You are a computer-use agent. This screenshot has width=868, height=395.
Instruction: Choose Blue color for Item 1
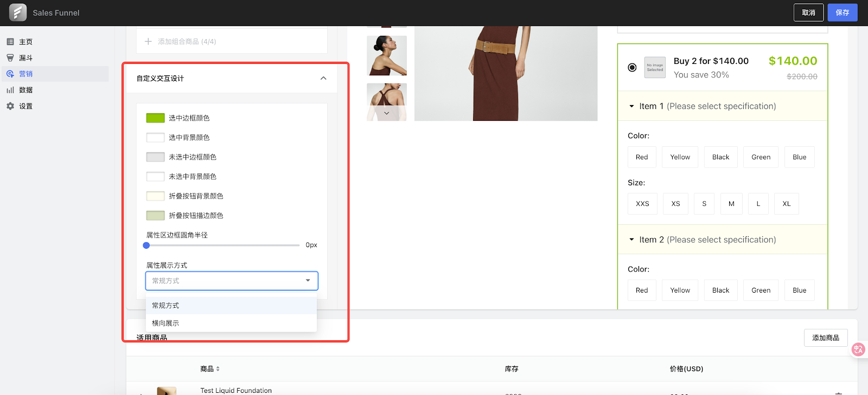point(800,157)
